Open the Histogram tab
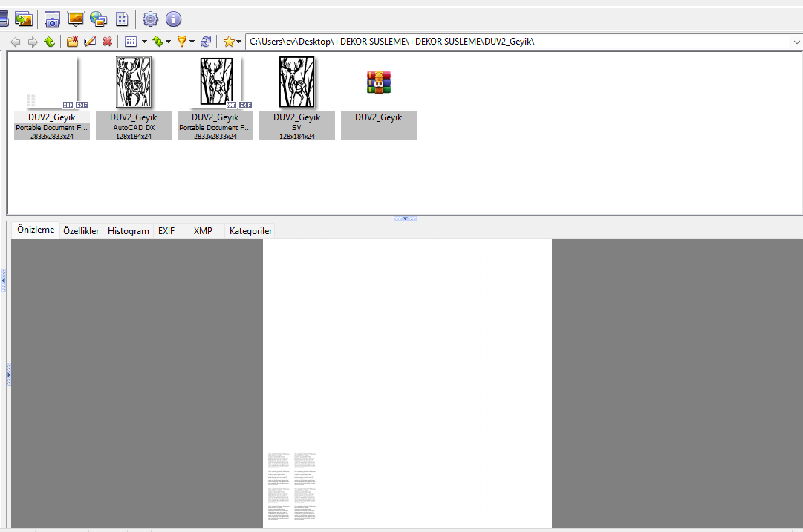 [128, 231]
